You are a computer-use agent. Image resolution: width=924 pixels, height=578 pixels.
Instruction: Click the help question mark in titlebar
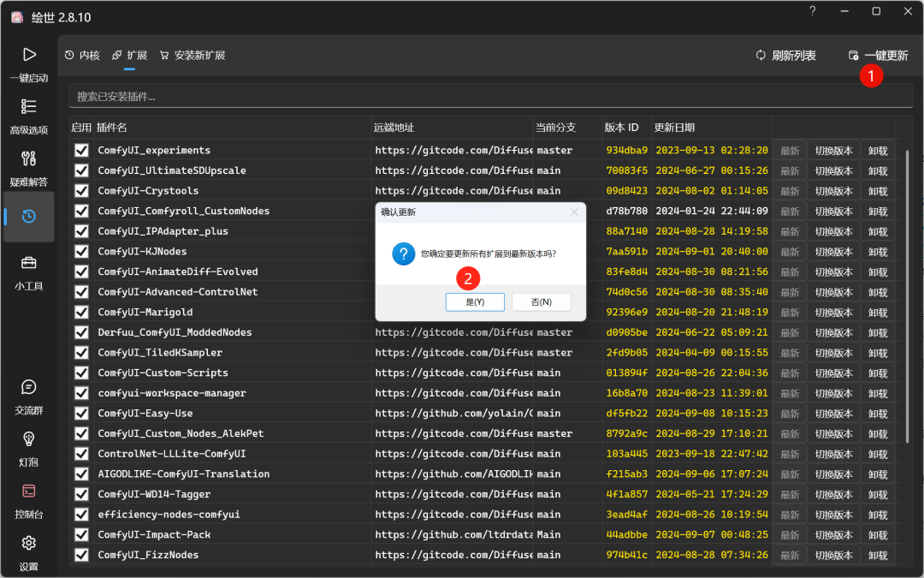point(811,11)
